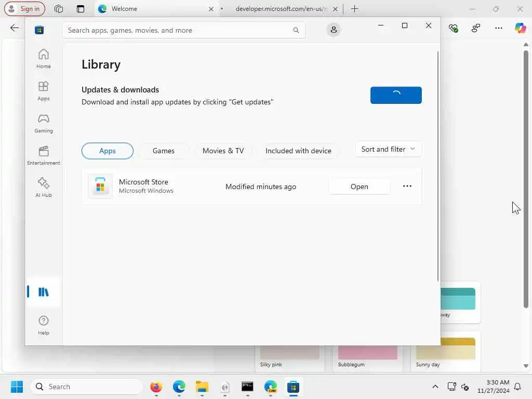Expand Sort and filter dropdown
Image resolution: width=532 pixels, height=399 pixels.
click(389, 149)
